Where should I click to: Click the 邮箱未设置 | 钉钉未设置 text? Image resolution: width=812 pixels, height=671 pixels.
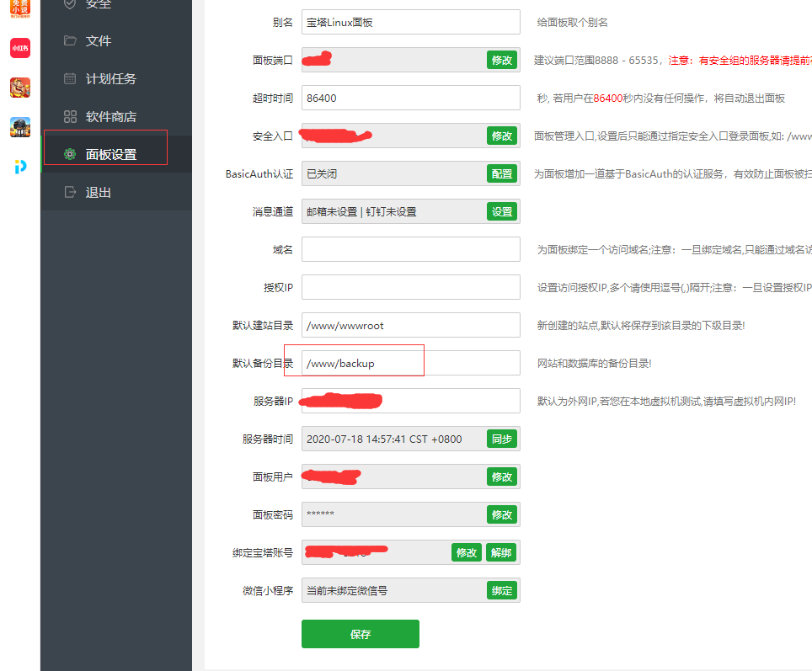[361, 212]
